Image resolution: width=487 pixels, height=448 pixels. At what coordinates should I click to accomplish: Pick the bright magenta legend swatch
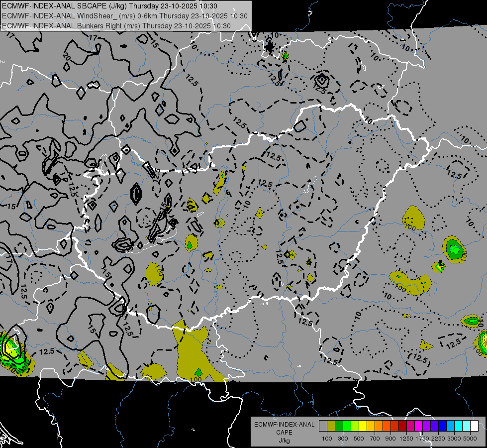pos(419,426)
